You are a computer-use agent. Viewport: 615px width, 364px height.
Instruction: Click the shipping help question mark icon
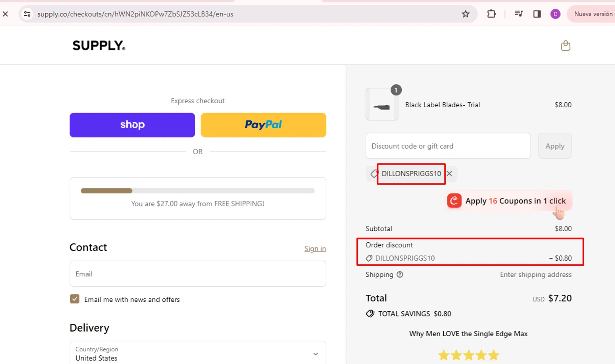[x=400, y=275]
